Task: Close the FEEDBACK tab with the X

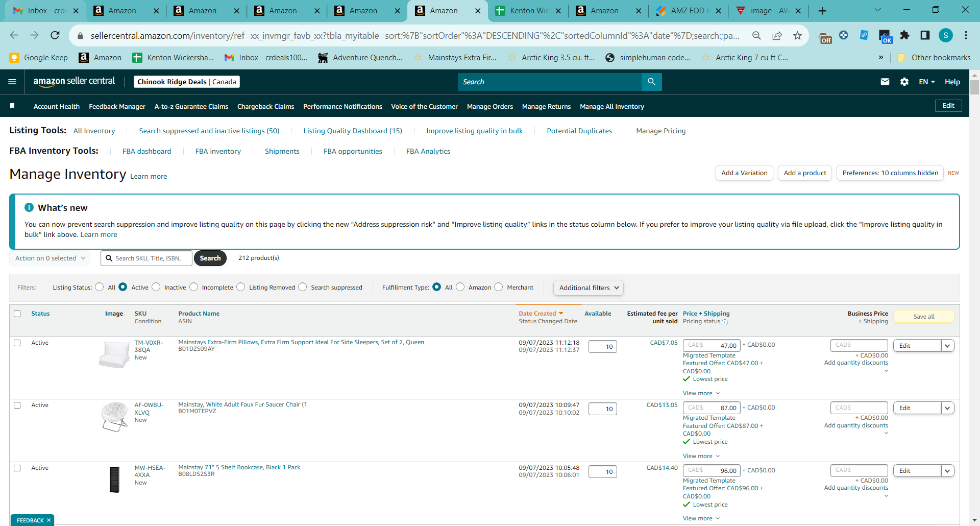Action: pyautogui.click(x=49, y=520)
